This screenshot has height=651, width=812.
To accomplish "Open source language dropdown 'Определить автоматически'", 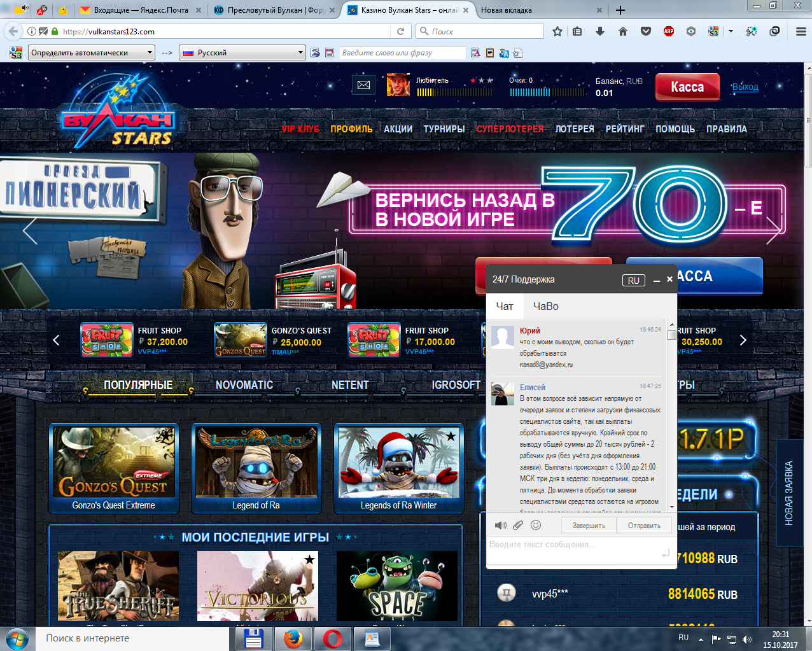I will [x=92, y=53].
